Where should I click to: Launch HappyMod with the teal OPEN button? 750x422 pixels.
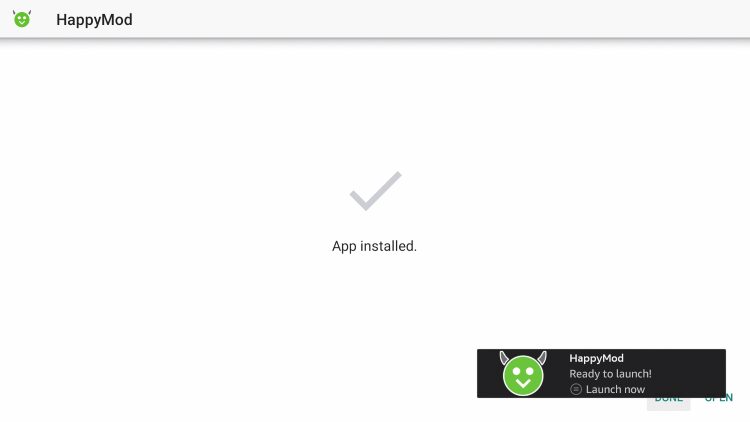718,400
